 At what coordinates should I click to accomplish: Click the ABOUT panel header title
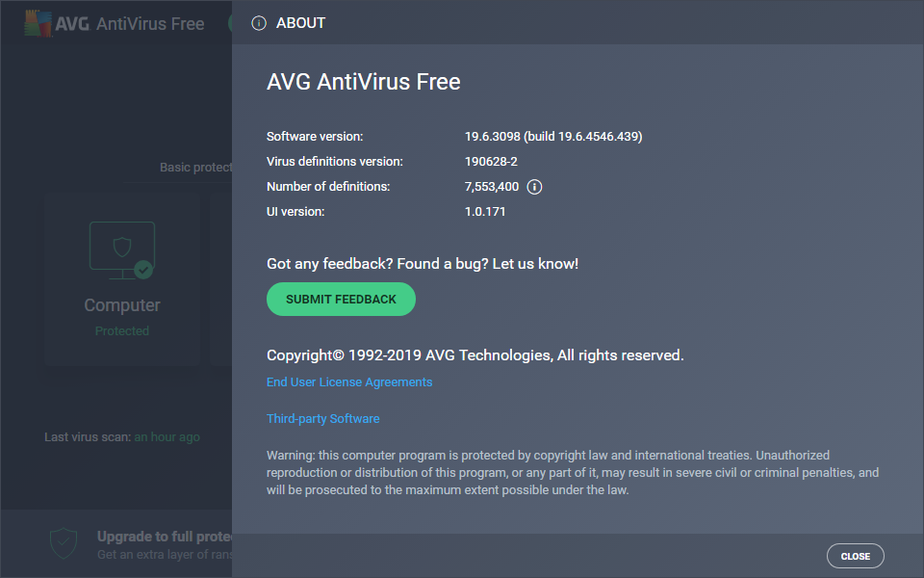click(x=301, y=23)
